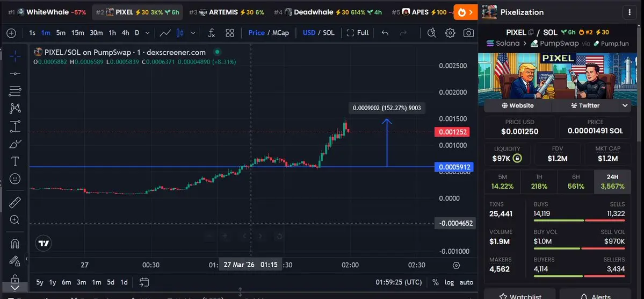This screenshot has width=644, height=299.
Task: Open the go-to-date calendar icon
Action: click(144, 282)
